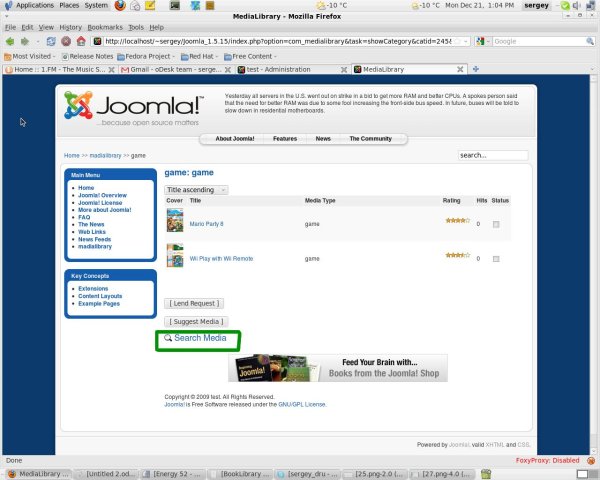Open the Mario Party 8 title link

206,224
